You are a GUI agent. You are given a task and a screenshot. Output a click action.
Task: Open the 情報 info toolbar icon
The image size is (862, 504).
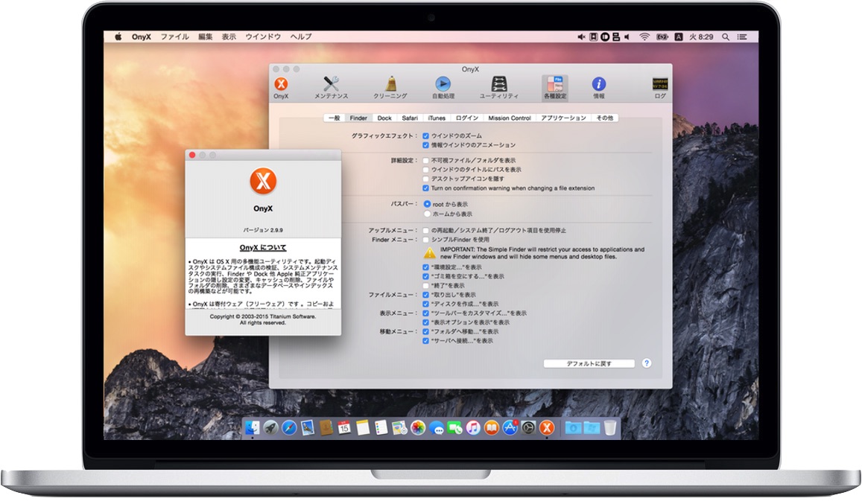click(x=599, y=87)
